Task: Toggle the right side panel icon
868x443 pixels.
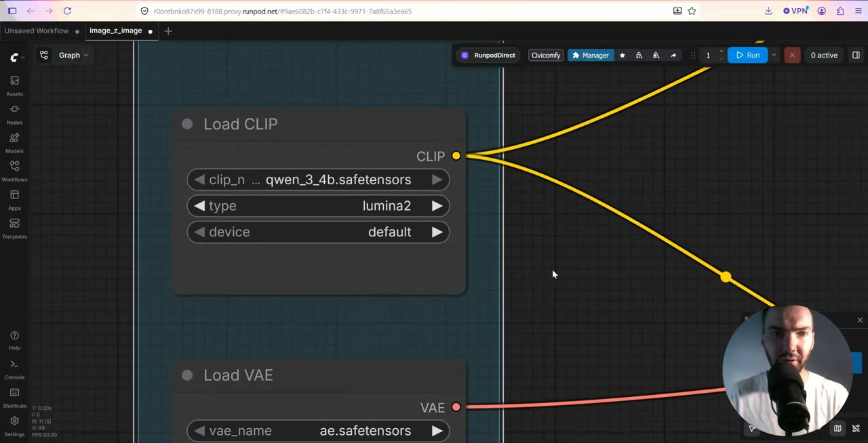Action: (856, 56)
